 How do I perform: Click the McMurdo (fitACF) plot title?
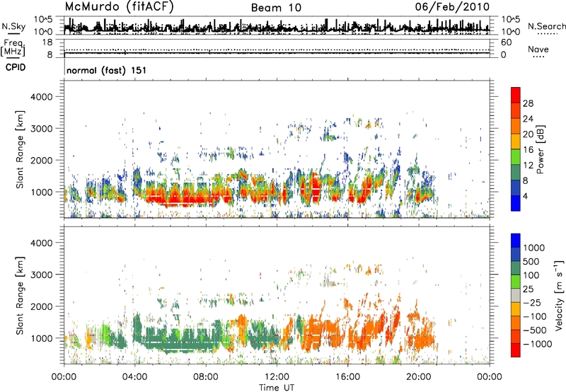119,7
